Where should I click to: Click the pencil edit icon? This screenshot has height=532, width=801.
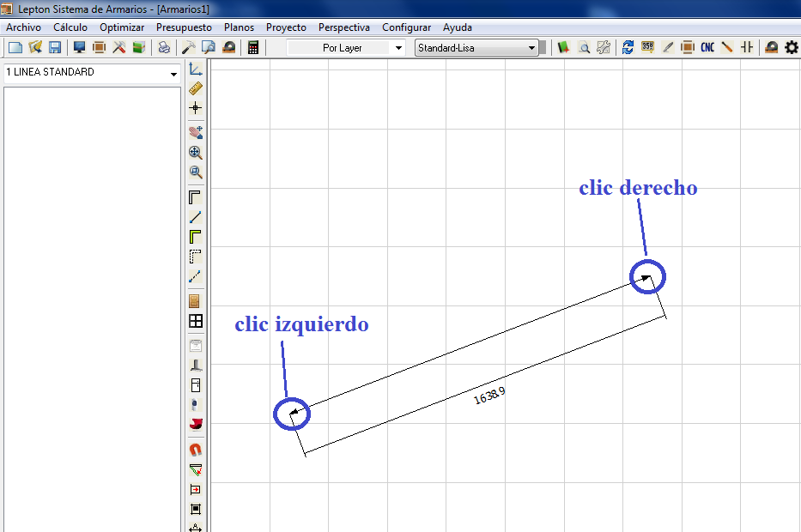click(x=668, y=47)
